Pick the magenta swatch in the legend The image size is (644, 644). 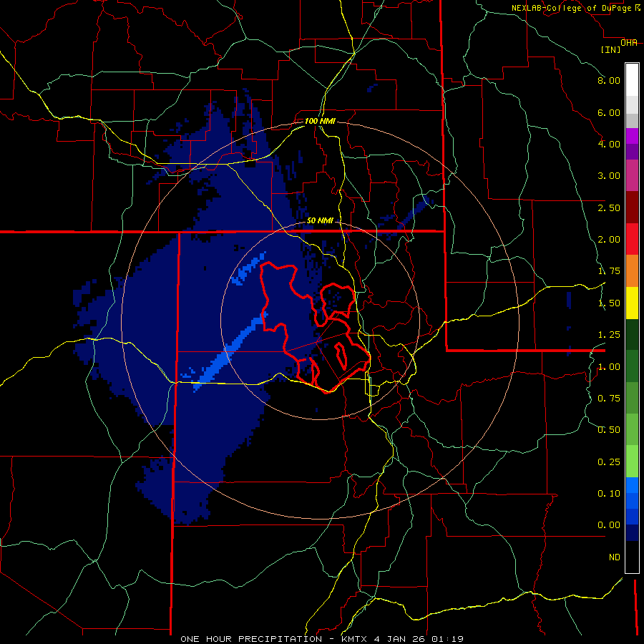(x=632, y=136)
